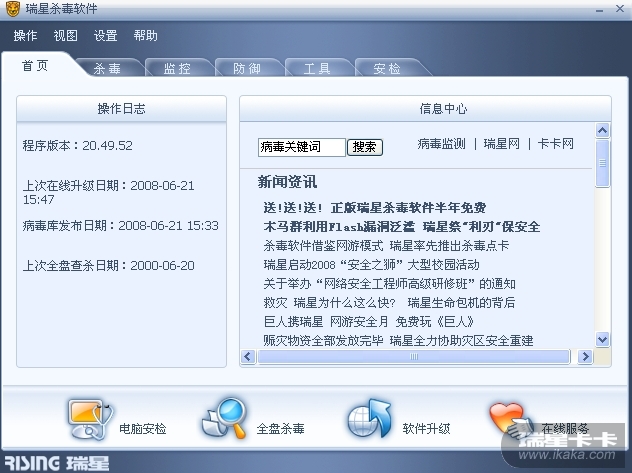This screenshot has height=473, width=632.
Task: Click the 新闻资讯 heading
Action: click(287, 182)
